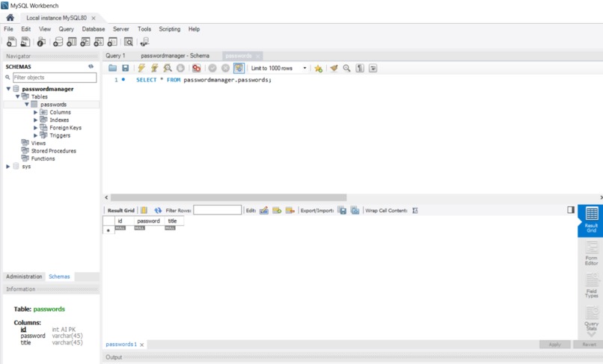The width and height of the screenshot is (603, 364).
Task: Execute the statement under the cursor
Action: tap(155, 68)
